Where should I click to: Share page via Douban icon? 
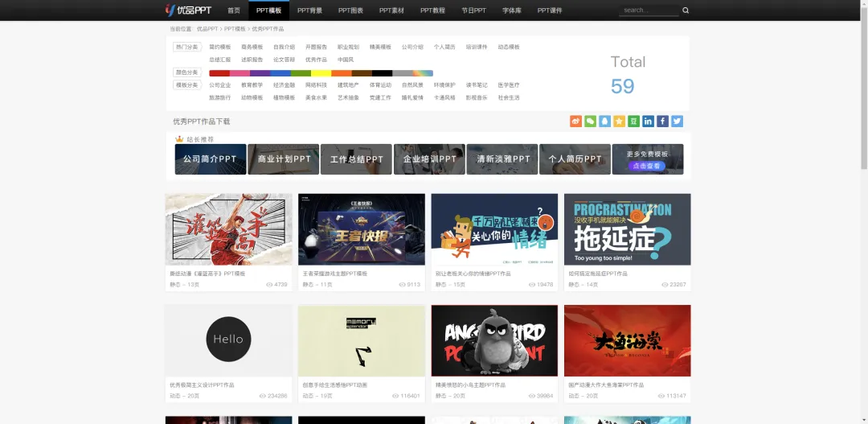[x=633, y=121]
